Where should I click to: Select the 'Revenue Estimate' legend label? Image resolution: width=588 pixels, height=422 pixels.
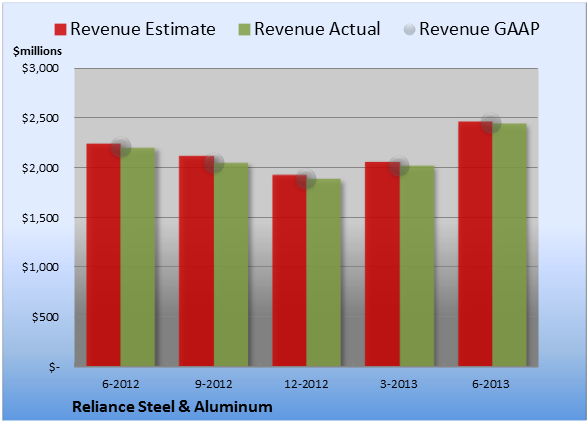click(143, 29)
